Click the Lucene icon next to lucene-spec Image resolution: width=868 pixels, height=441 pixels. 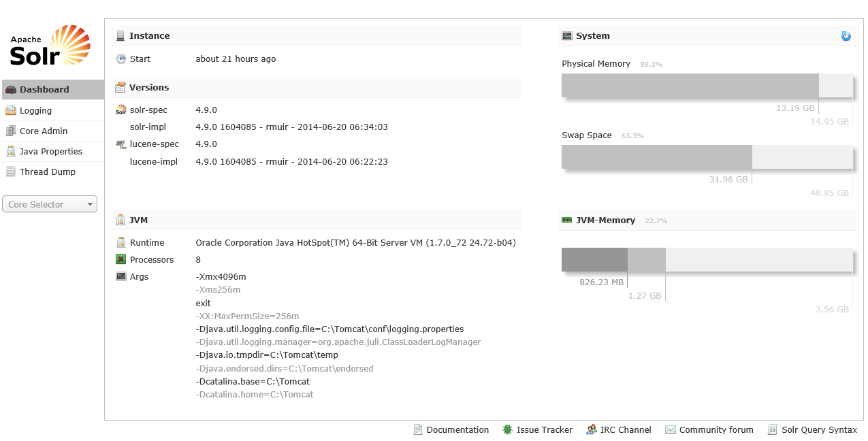click(120, 144)
